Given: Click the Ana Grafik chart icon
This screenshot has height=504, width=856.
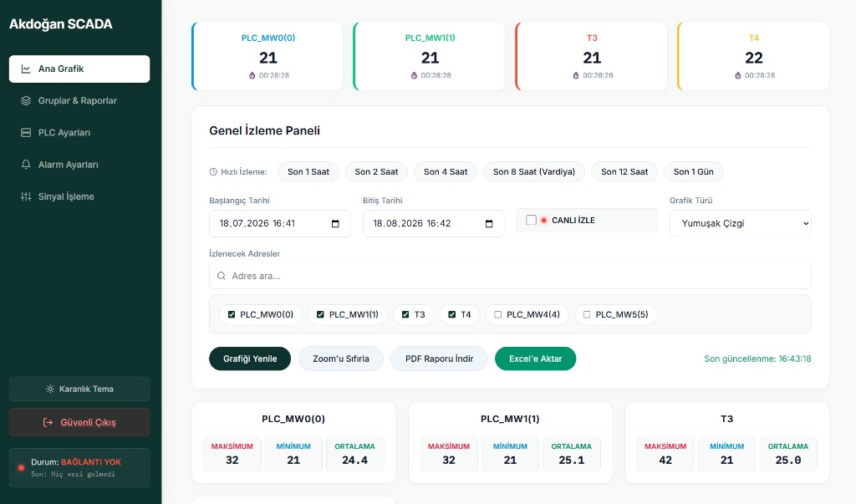Looking at the screenshot, I should (26, 69).
